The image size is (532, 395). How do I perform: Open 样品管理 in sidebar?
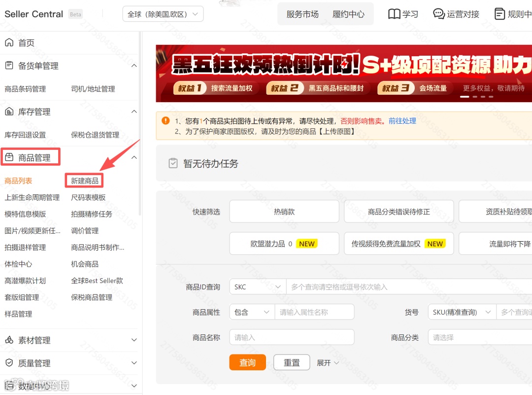pyautogui.click(x=18, y=314)
